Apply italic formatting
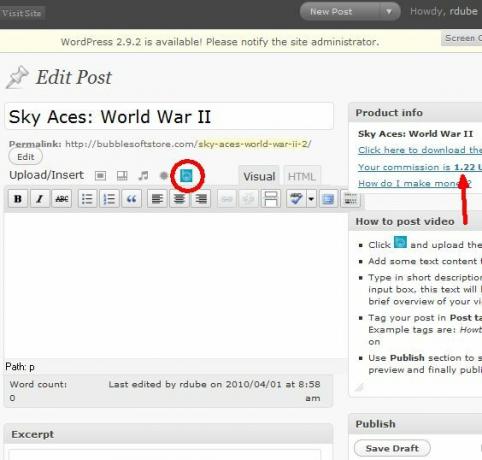The image size is (482, 460). click(40, 199)
